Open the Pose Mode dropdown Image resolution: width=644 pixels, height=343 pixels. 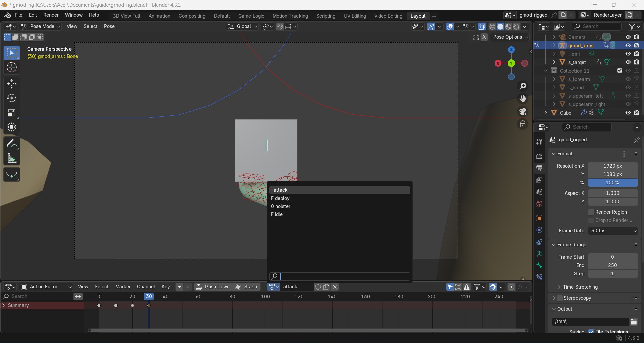(x=41, y=26)
